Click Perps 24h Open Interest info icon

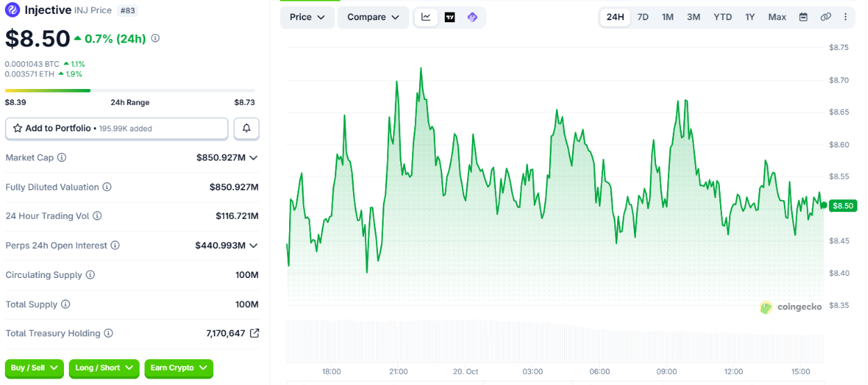click(x=115, y=245)
